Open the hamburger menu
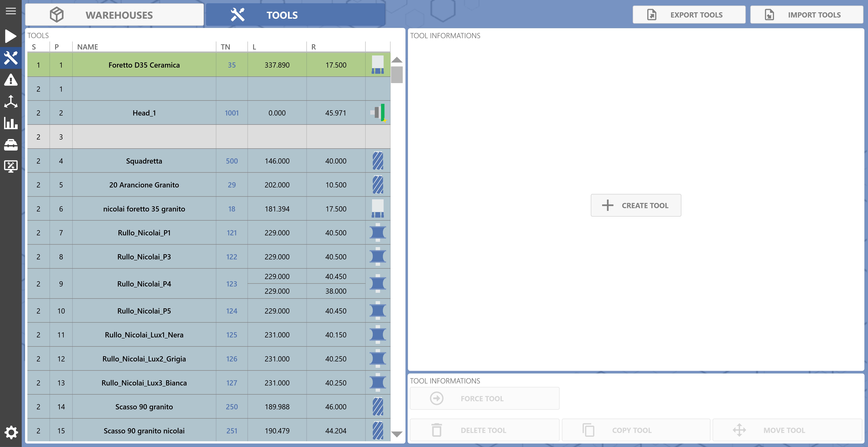 tap(11, 11)
